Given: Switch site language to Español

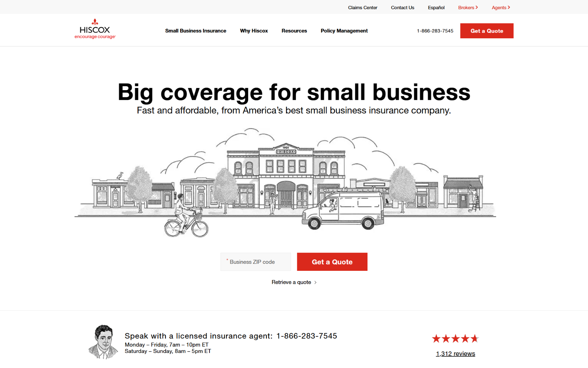Looking at the screenshot, I should 436,8.
